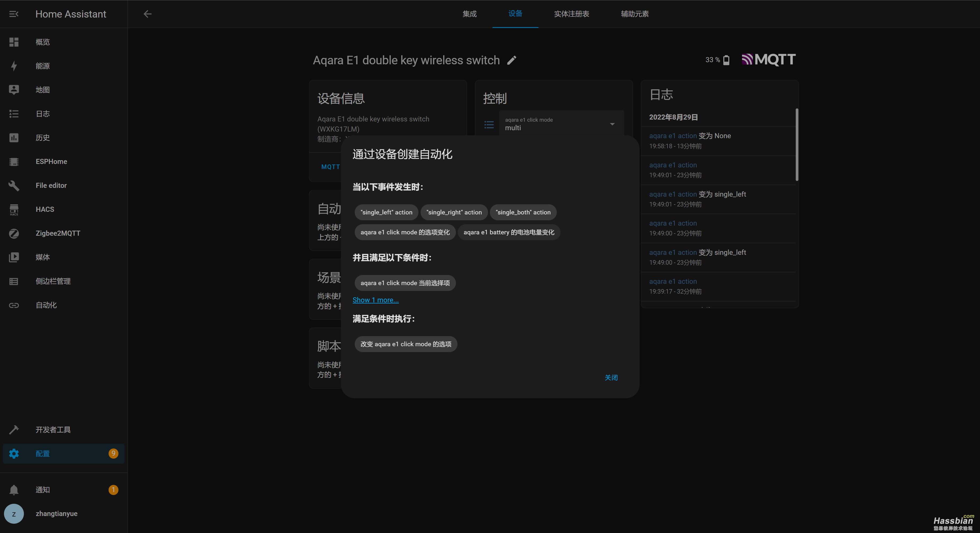Image resolution: width=980 pixels, height=533 pixels.
Task: Open the 历史 history chart icon
Action: coord(14,138)
